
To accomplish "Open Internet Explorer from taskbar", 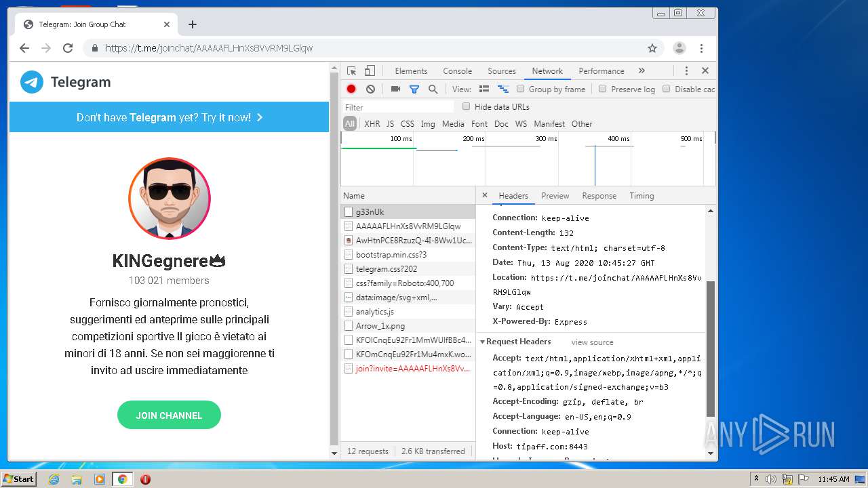I will [54, 479].
